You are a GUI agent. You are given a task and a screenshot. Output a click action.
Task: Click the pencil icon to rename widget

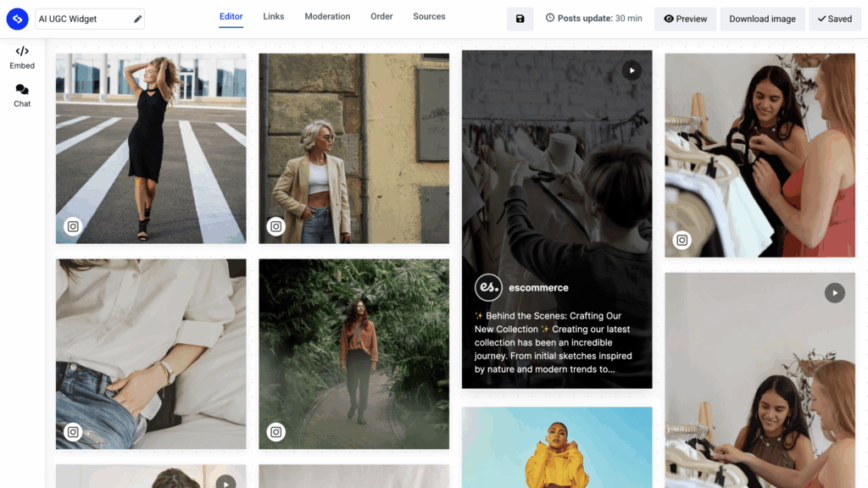(x=137, y=19)
